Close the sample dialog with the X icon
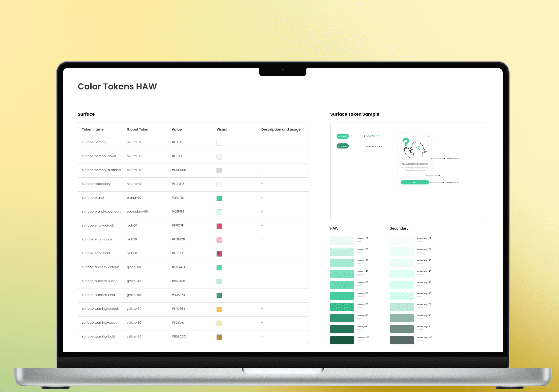 428,136
